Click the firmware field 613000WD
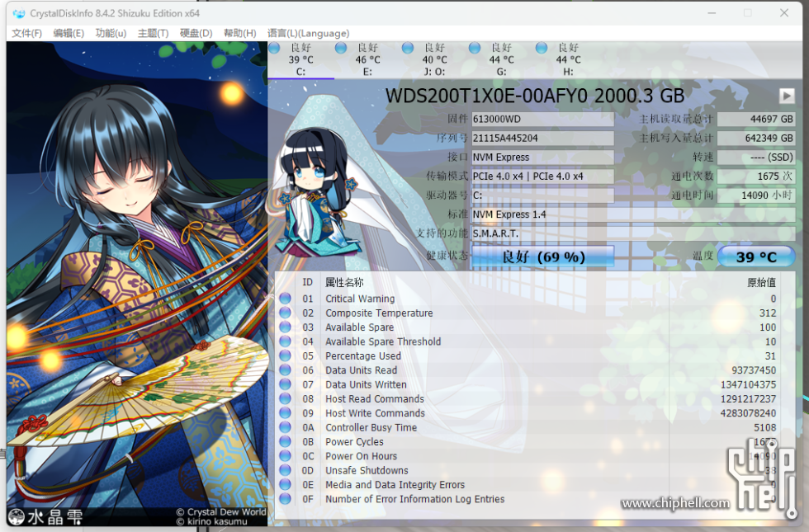The width and height of the screenshot is (809, 532). coord(543,119)
